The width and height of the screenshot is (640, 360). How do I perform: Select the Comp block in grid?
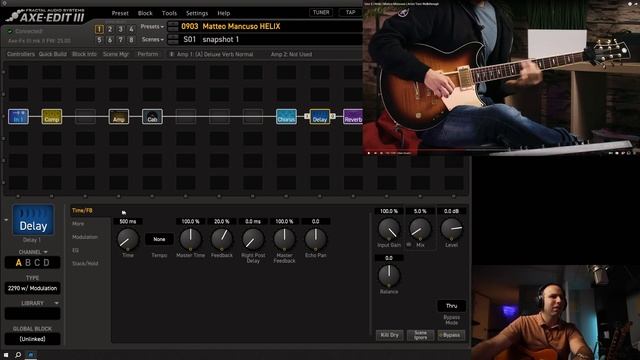tap(52, 117)
